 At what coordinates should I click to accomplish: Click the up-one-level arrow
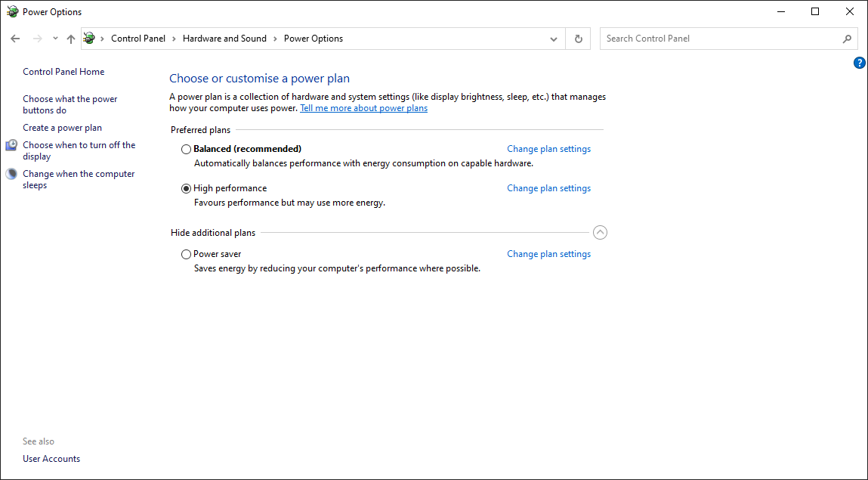coord(71,39)
